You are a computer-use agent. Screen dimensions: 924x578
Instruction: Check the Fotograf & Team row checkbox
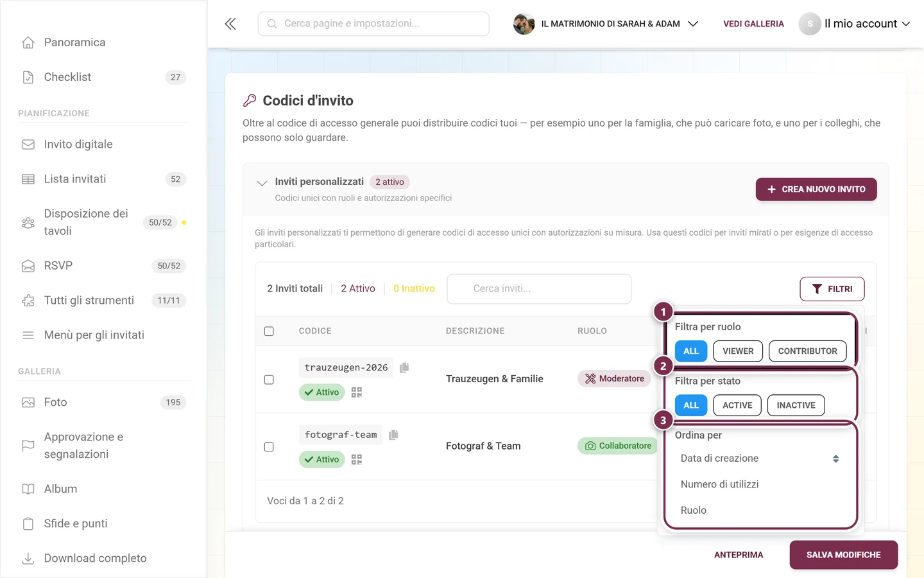coord(269,447)
